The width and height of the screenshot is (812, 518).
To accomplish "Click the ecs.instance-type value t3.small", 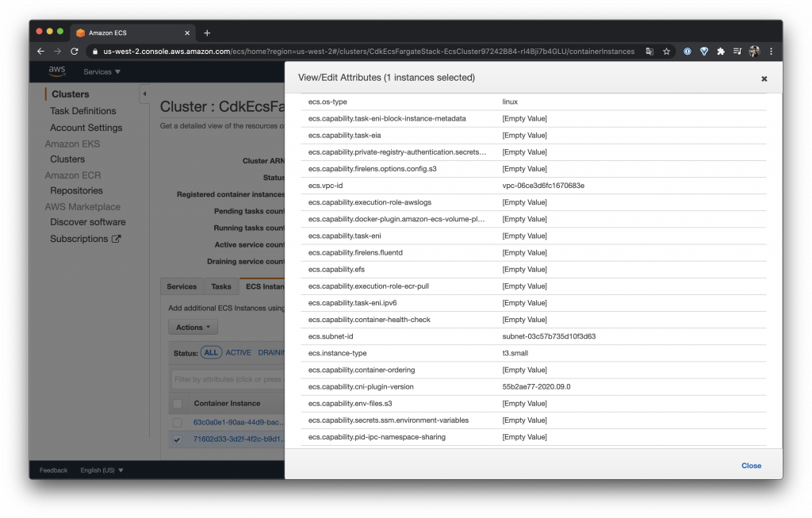I will [x=515, y=353].
